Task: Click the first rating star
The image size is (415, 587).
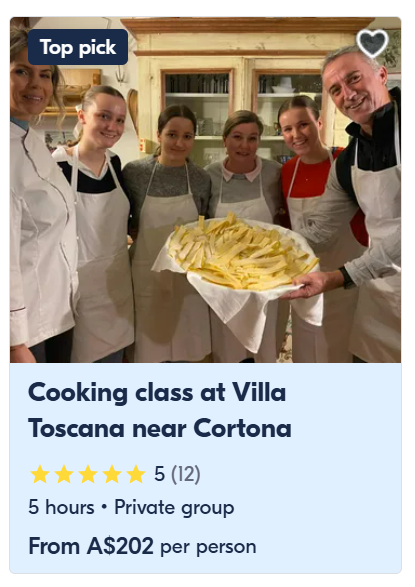Action: [40, 474]
